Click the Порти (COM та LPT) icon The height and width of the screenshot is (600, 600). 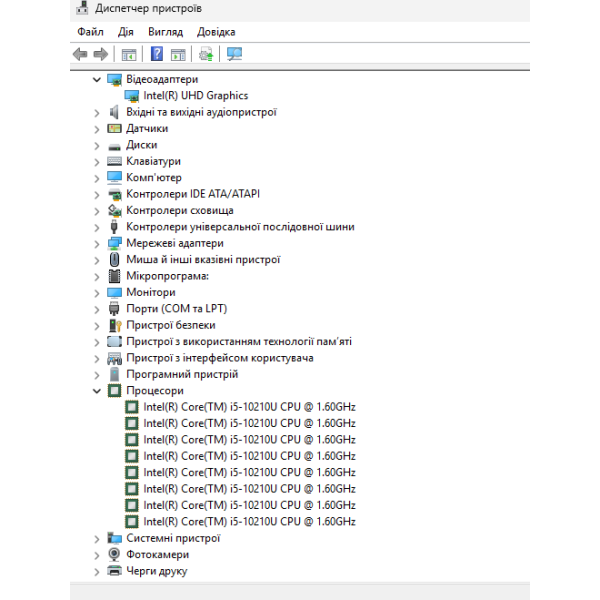pos(114,309)
